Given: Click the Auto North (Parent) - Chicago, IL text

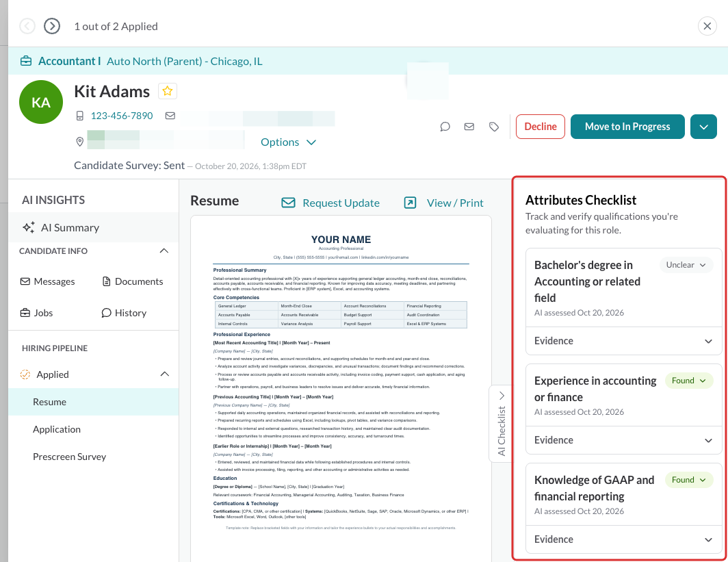Looking at the screenshot, I should (184, 62).
